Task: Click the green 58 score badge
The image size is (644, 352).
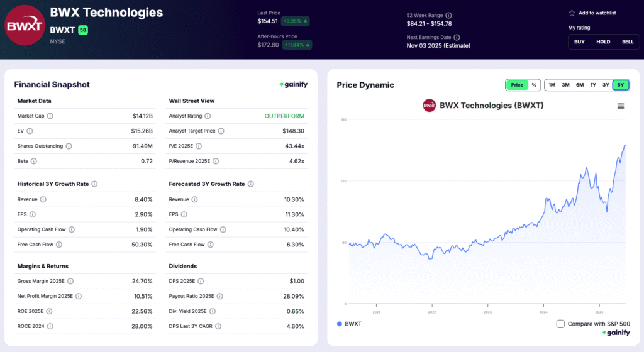Action: [x=83, y=30]
